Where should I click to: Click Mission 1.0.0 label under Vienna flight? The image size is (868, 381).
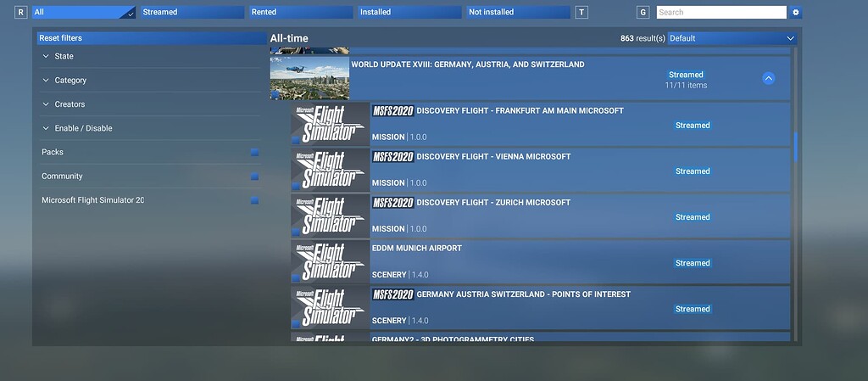coord(399,182)
